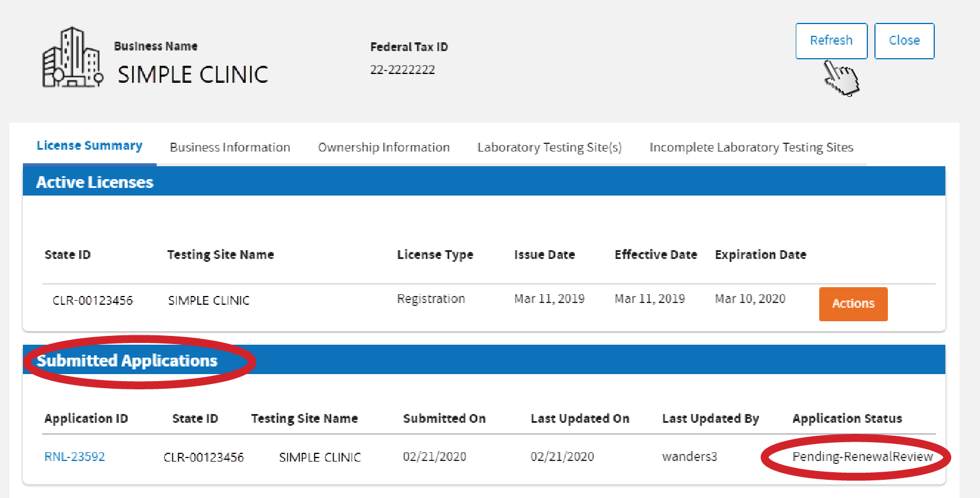Click the Last Updated By column header

710,419
